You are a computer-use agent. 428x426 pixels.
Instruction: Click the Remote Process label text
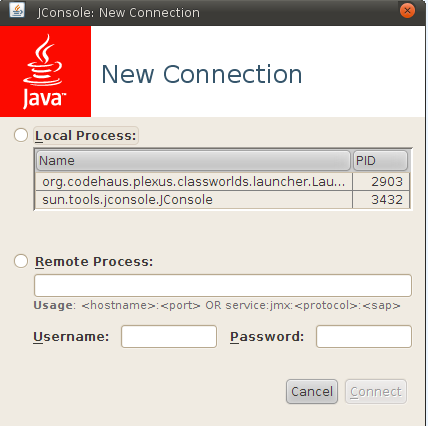pos(94,262)
